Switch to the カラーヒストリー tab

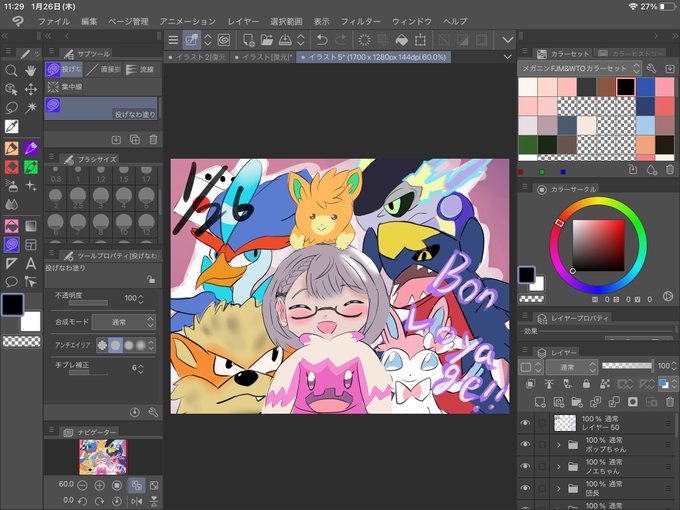(x=631, y=54)
